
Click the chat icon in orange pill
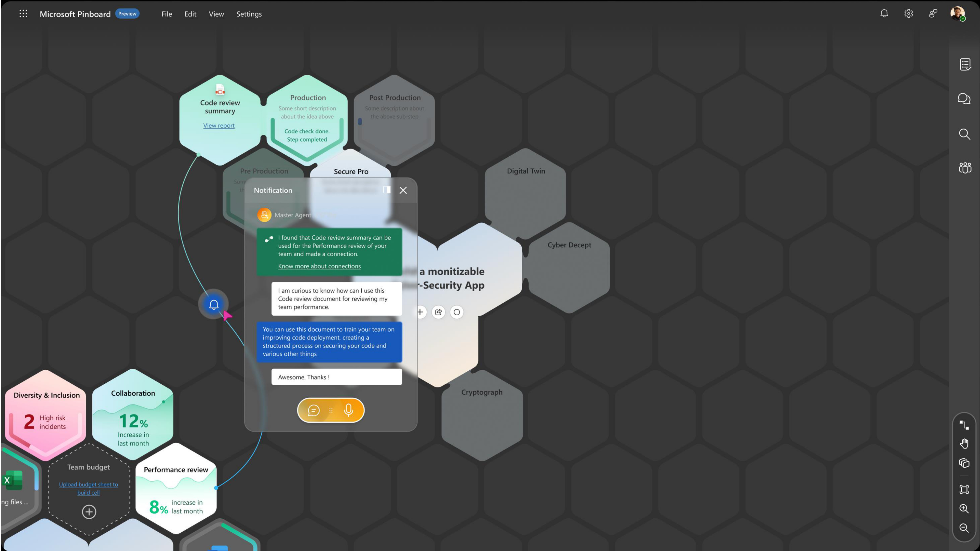[x=313, y=410]
